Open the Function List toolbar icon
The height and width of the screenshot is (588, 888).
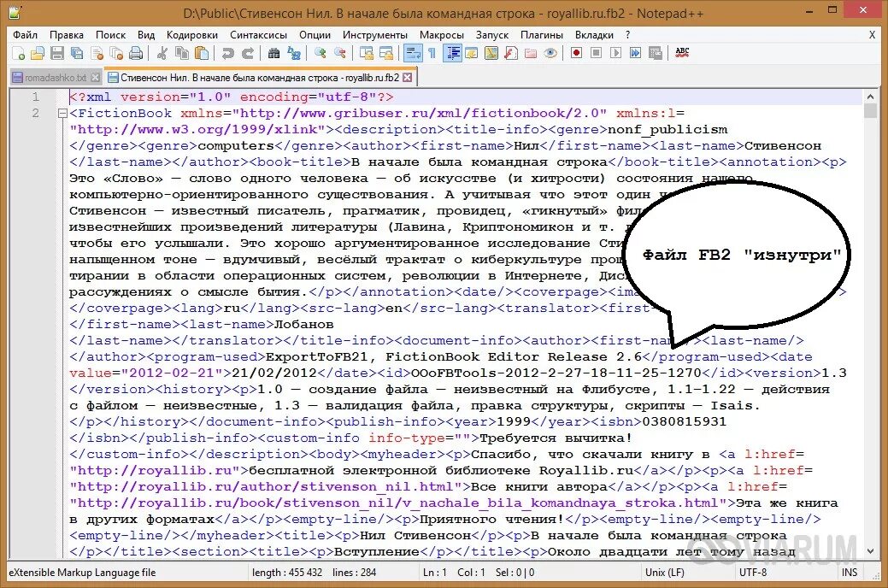click(511, 53)
